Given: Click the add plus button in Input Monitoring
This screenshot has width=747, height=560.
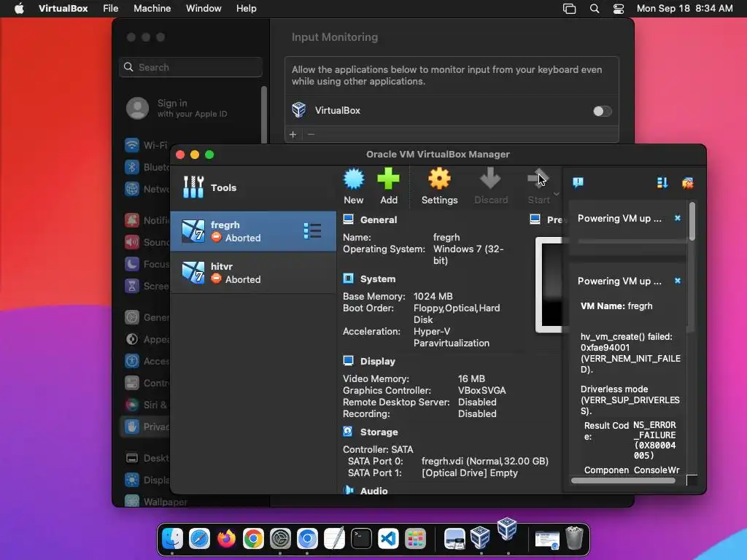Looking at the screenshot, I should 293,135.
